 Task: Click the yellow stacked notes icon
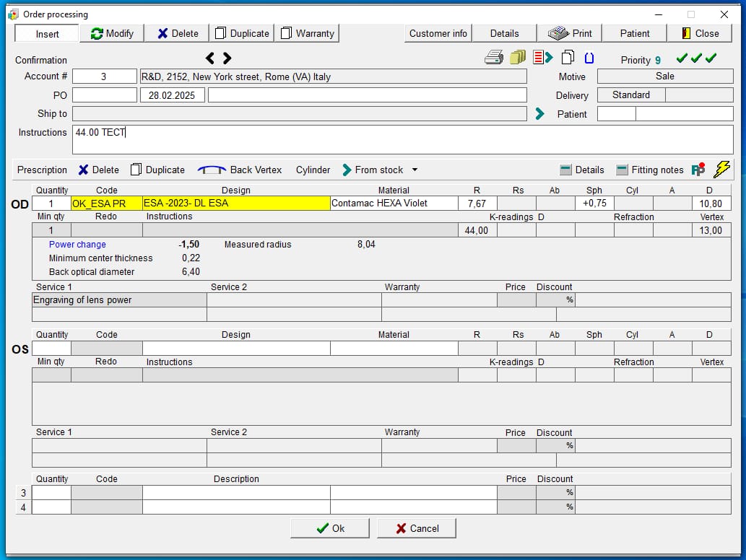pyautogui.click(x=517, y=58)
